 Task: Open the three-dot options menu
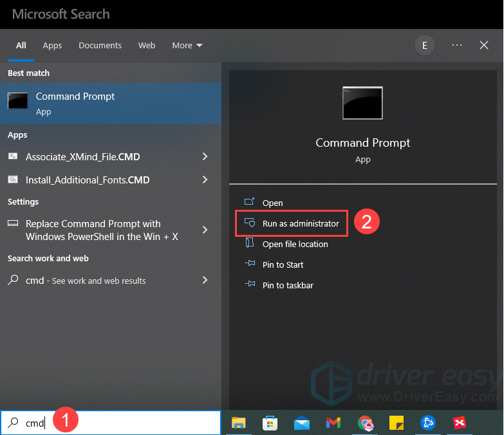click(457, 45)
